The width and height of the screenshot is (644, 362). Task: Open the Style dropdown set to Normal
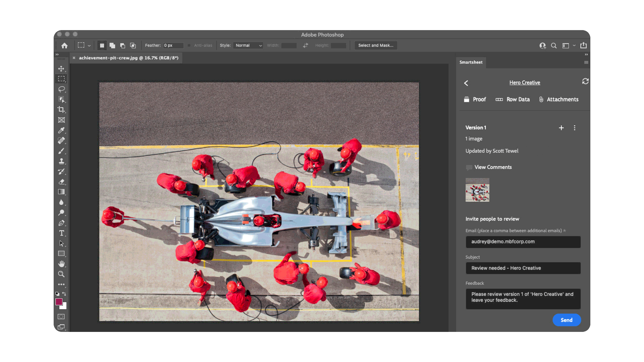click(x=248, y=45)
